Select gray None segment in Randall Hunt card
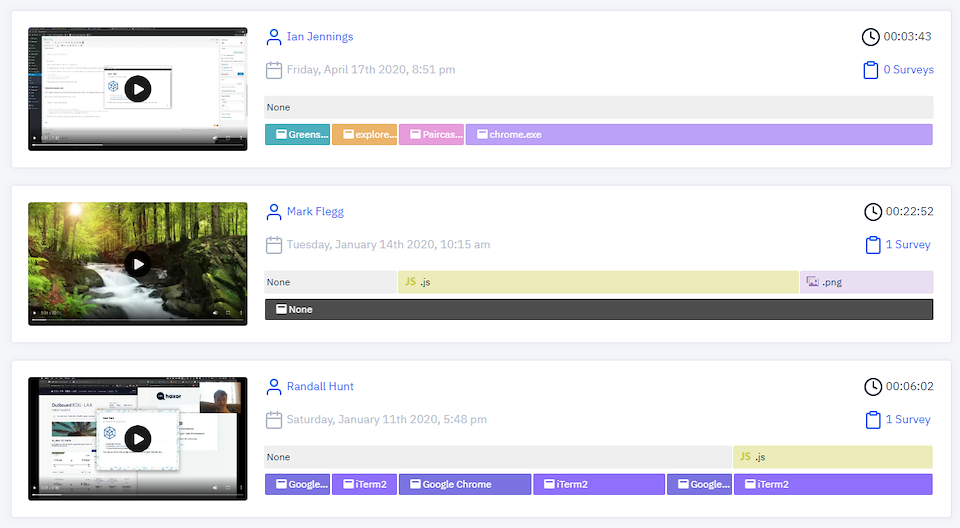Viewport: 960px width, 528px height. [x=498, y=457]
